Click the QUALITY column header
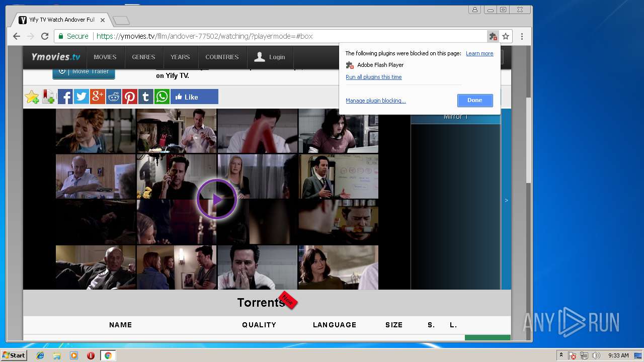Viewport: 644px width, 362px height. (x=259, y=325)
